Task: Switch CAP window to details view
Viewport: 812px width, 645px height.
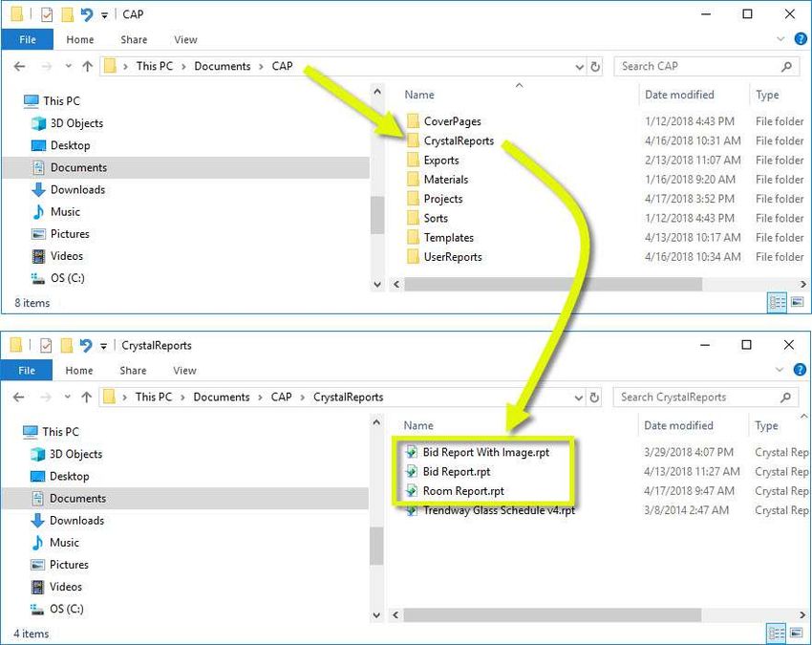Action: (x=777, y=302)
